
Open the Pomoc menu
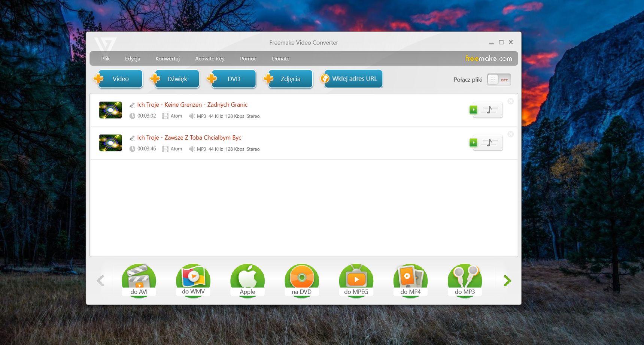pos(248,58)
